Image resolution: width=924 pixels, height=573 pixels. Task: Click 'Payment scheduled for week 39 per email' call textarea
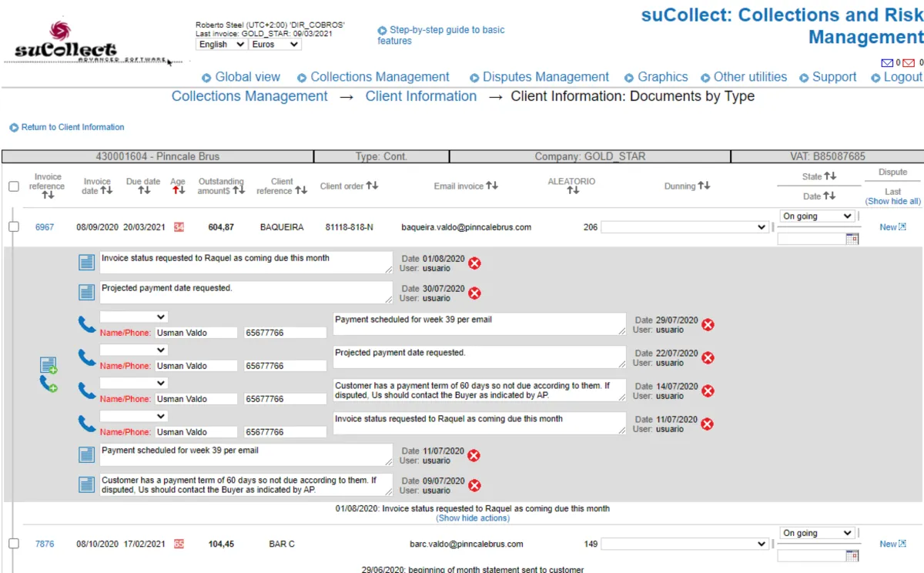pos(479,323)
